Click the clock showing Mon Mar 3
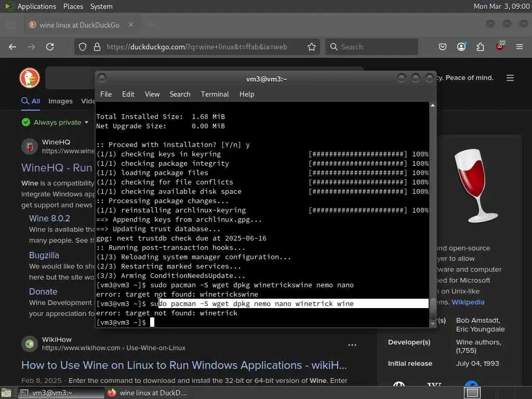This screenshot has height=399, width=532. 501,6
